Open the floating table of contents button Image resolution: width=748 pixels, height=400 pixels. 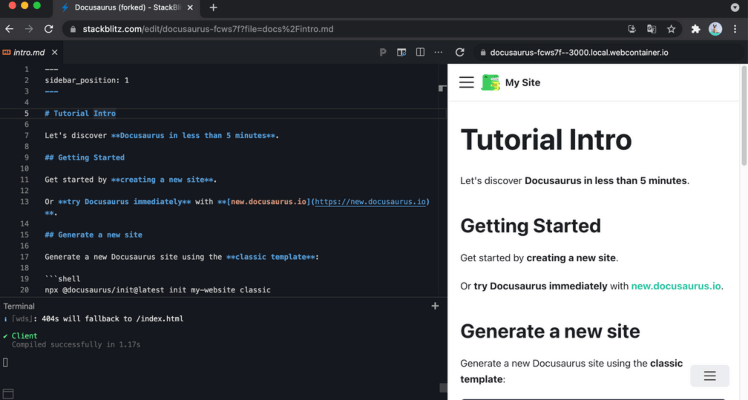pos(710,376)
